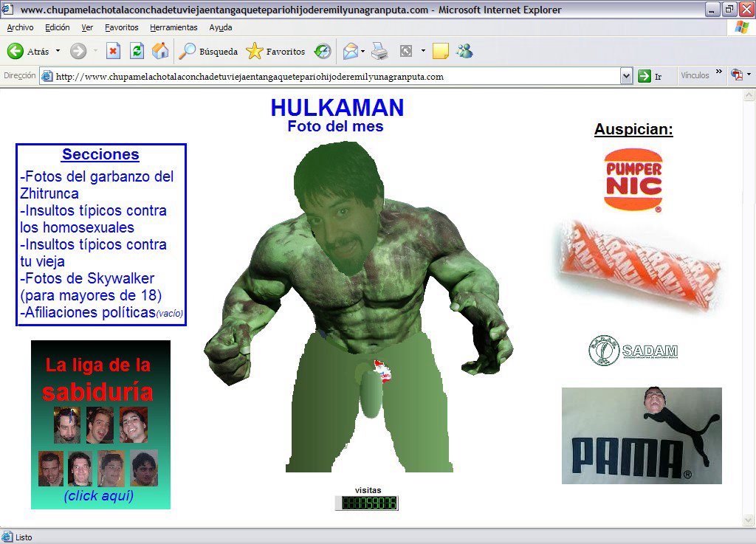Click the page scrollbar down arrow
The width and height of the screenshot is (756, 544).
point(749,520)
